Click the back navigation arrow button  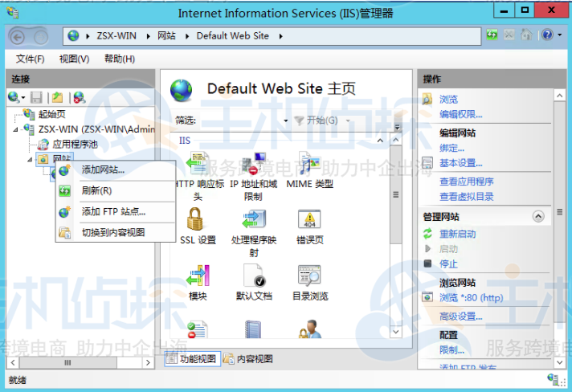[17, 37]
